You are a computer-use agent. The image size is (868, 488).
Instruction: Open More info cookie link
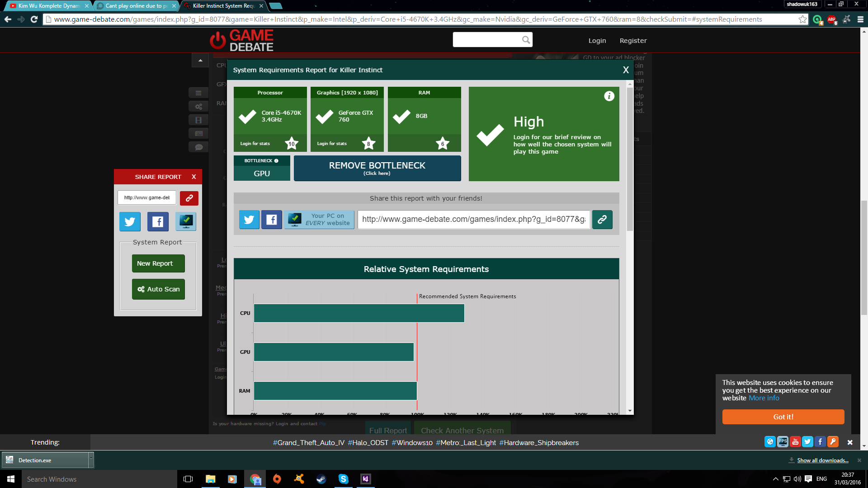[x=764, y=398]
